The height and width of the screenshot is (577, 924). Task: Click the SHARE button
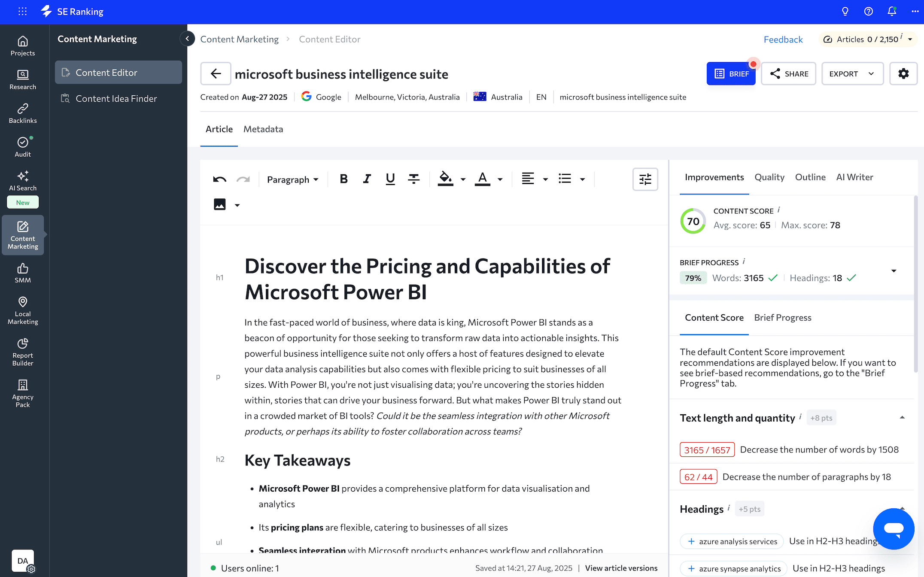(x=788, y=73)
